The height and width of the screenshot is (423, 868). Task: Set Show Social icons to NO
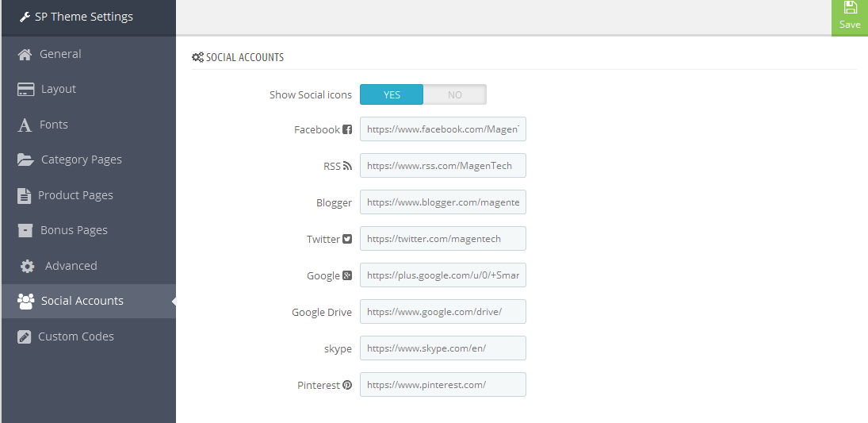pos(454,94)
